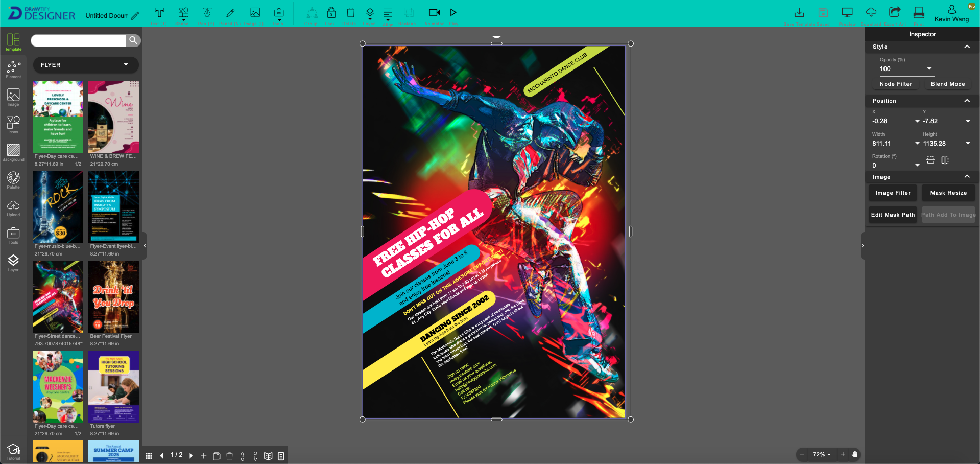Open the Opacity value dropdown
This screenshot has width=980, height=464.
[929, 68]
